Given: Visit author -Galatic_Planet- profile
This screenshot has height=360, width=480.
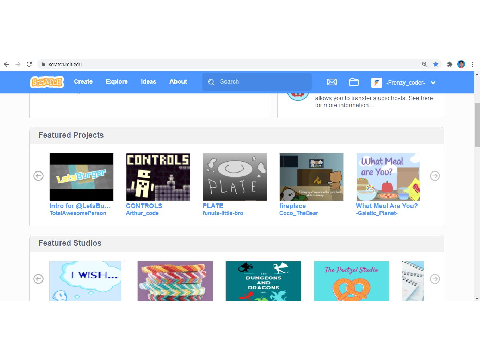Looking at the screenshot, I should (377, 213).
